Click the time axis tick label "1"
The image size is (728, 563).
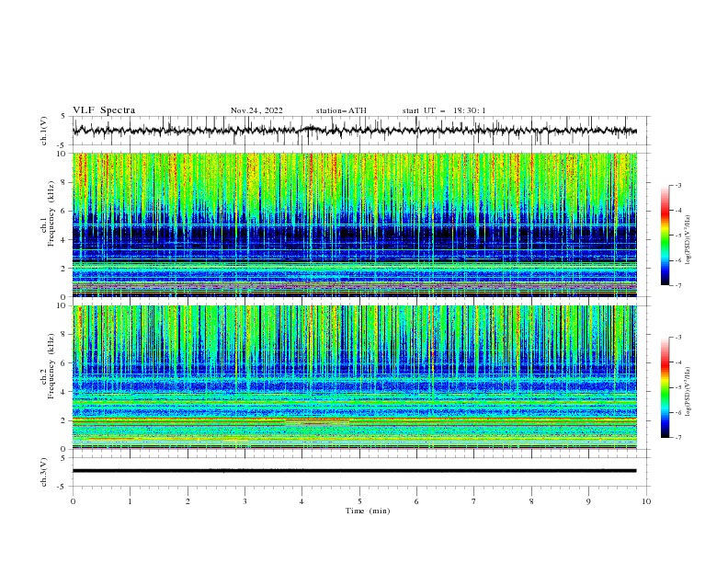click(x=130, y=501)
